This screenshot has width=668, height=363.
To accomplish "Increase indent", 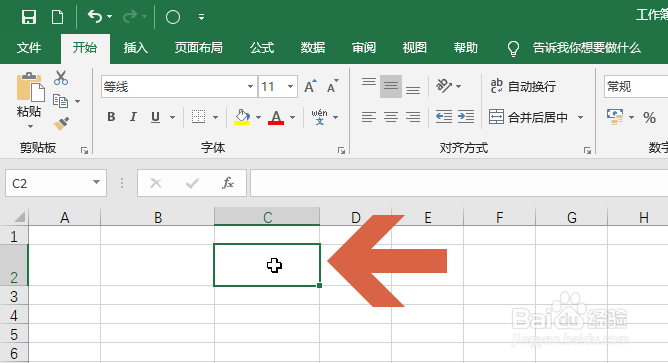I will pos(466,117).
